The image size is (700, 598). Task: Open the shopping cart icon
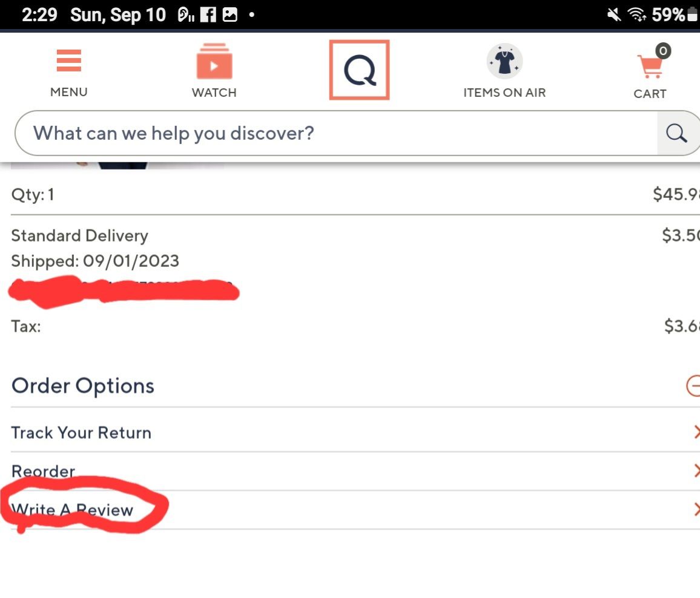[650, 65]
